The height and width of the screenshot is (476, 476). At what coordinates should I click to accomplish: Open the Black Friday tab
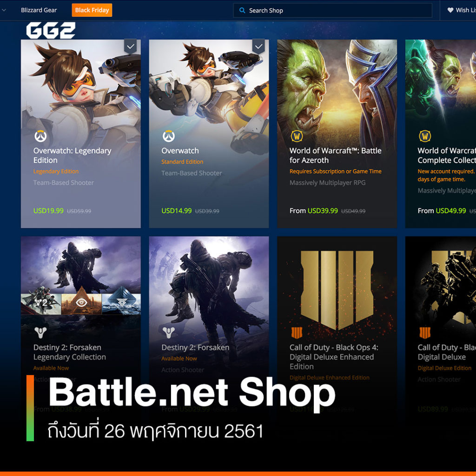click(x=92, y=10)
